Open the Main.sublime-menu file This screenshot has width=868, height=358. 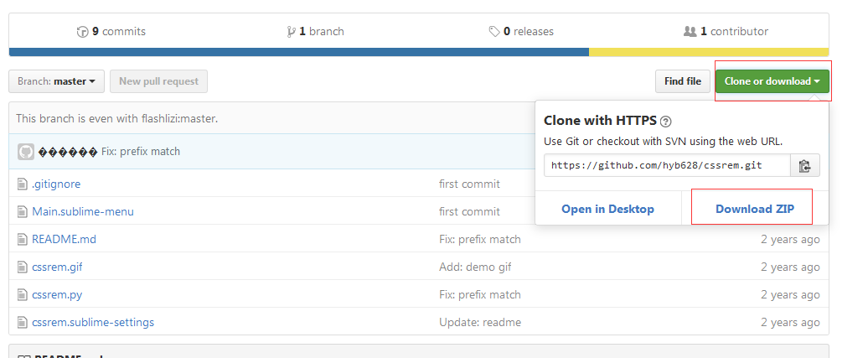[83, 211]
